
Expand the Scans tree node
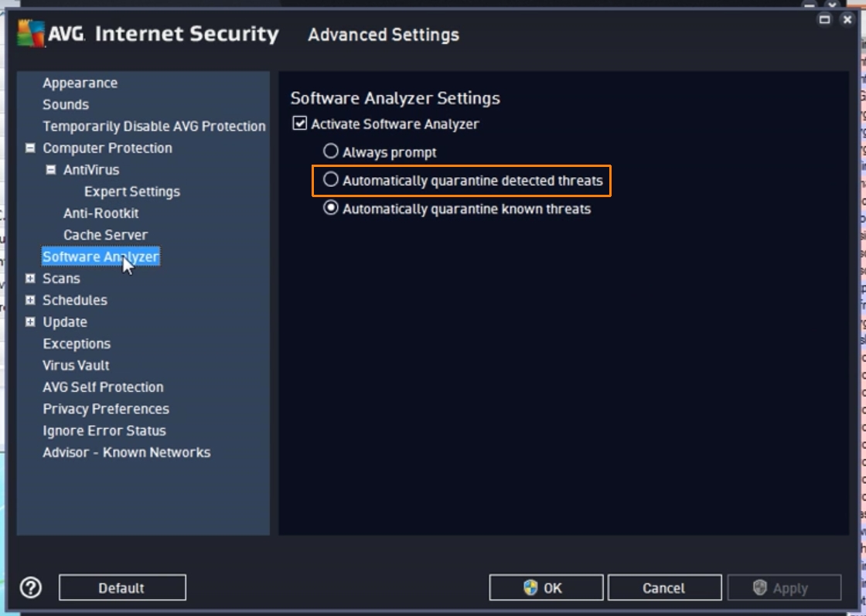(x=30, y=278)
